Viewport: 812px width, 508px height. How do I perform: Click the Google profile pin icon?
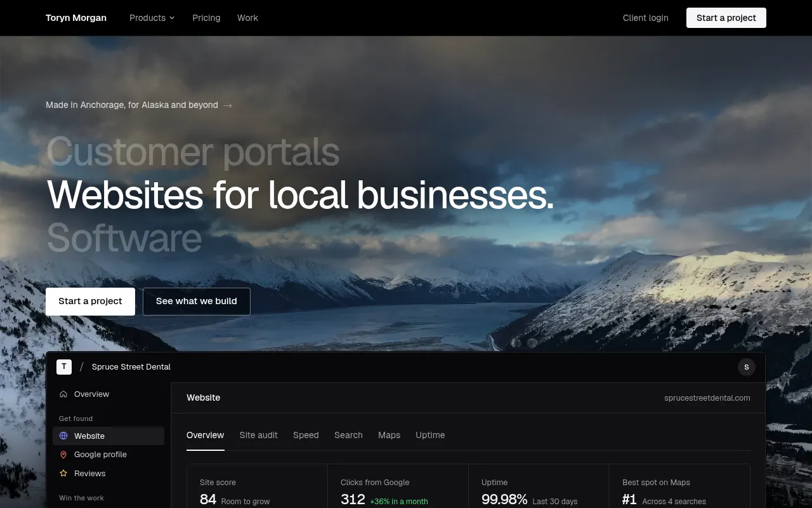click(x=63, y=455)
